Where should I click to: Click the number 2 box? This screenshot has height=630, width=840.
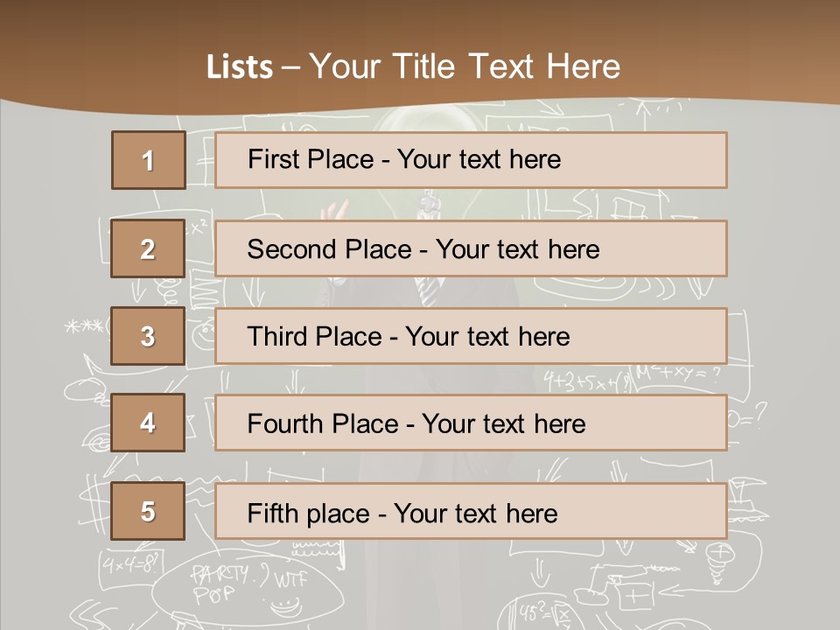pos(148,248)
